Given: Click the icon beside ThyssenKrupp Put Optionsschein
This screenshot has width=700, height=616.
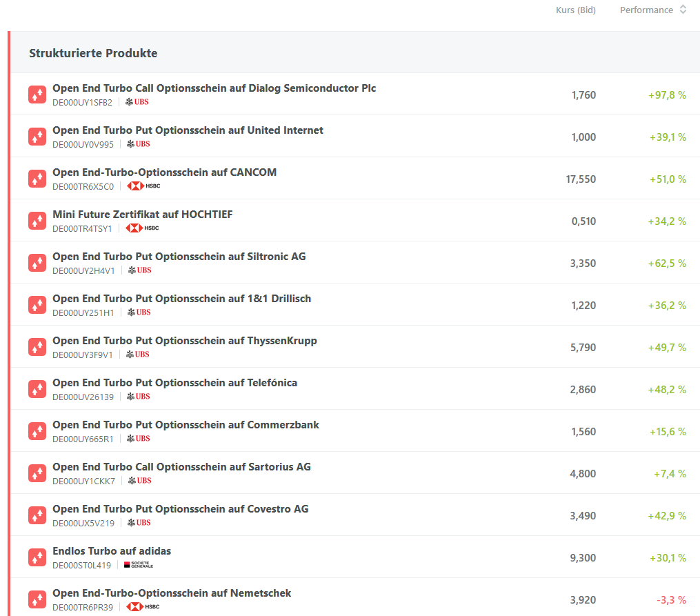Looking at the screenshot, I should coord(37,347).
